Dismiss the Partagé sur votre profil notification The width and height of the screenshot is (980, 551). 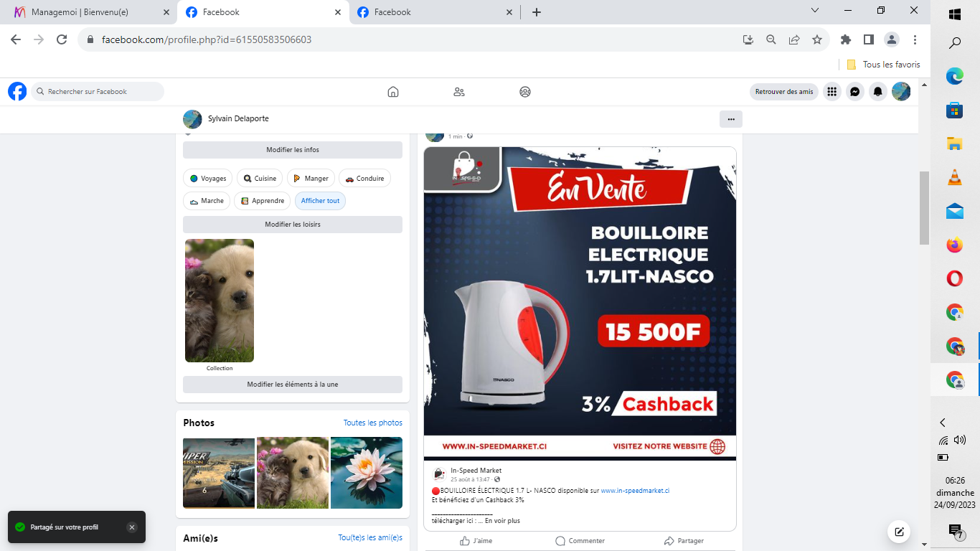[131, 527]
